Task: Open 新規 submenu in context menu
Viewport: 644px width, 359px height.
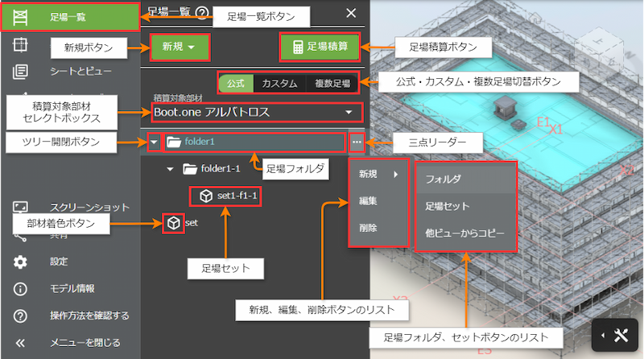Action: 378,174
